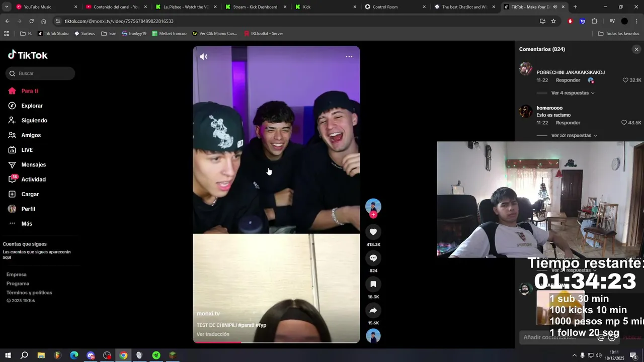This screenshot has height=362, width=644.
Task: Click the address bar URL
Action: point(119,21)
